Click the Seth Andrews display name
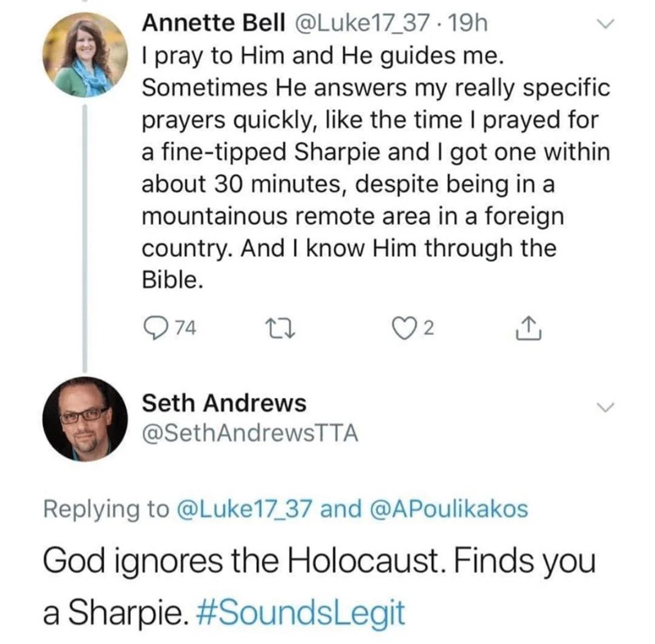655x644 pixels. [x=225, y=403]
